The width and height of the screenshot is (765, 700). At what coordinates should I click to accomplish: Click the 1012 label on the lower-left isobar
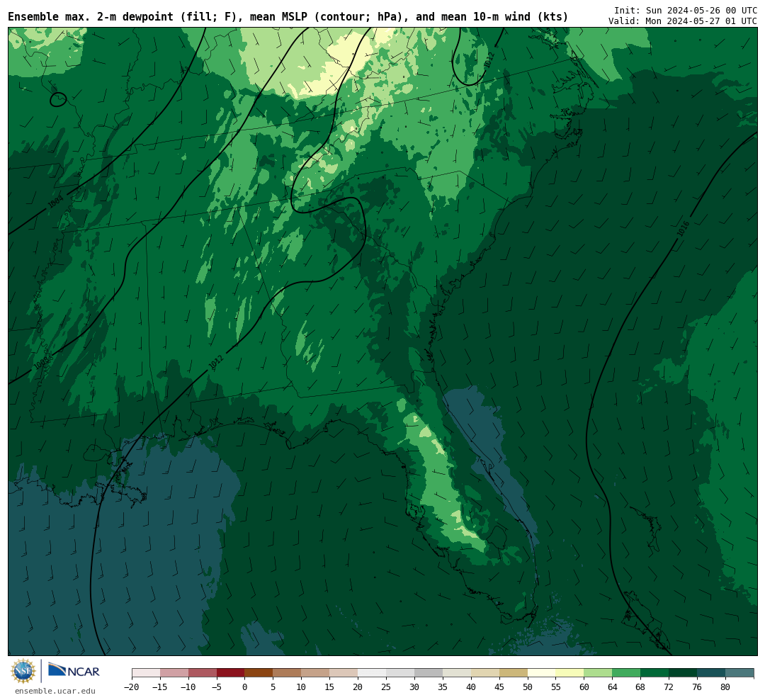215,362
